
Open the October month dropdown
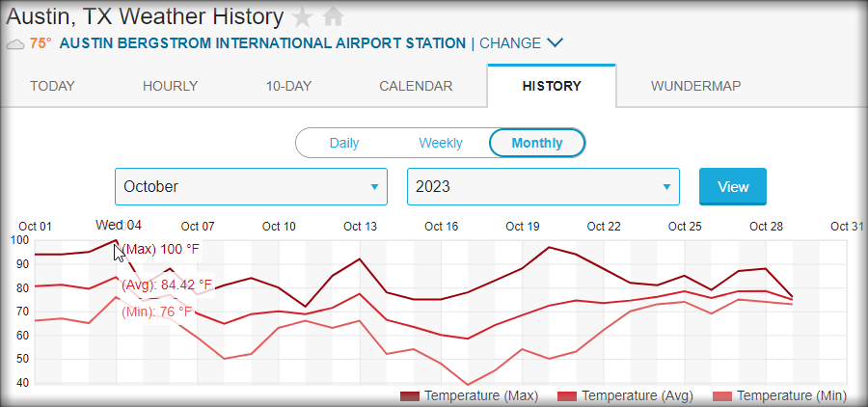(x=251, y=187)
